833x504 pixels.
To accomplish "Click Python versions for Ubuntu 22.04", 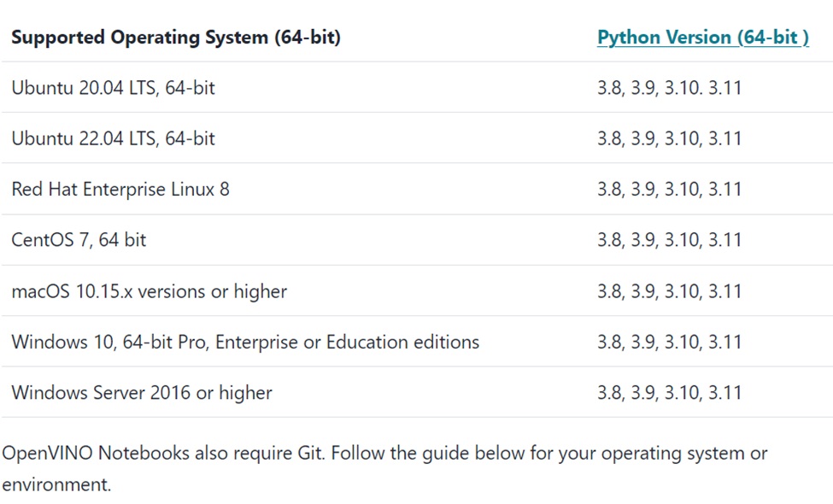I will [669, 138].
